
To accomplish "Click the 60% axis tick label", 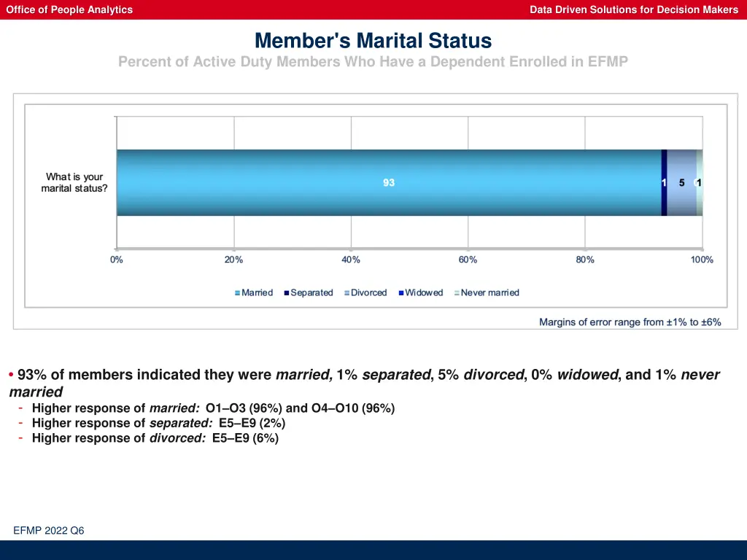I will (468, 260).
